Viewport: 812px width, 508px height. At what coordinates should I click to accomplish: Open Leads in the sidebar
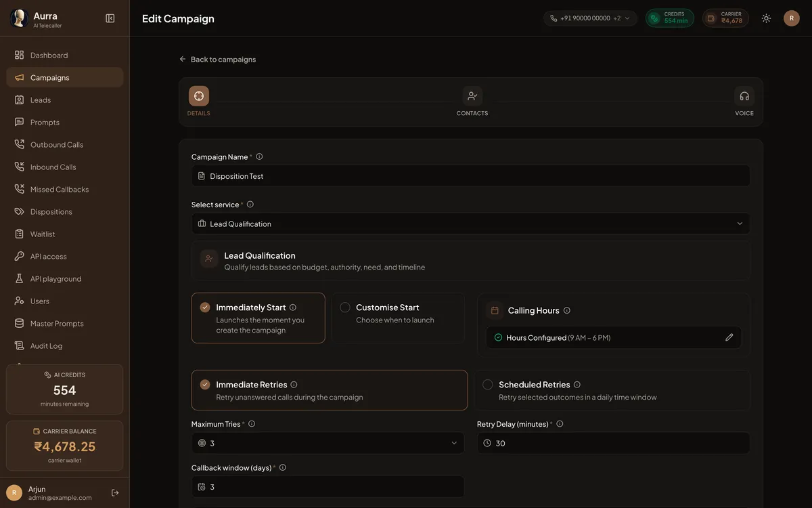coord(65,100)
